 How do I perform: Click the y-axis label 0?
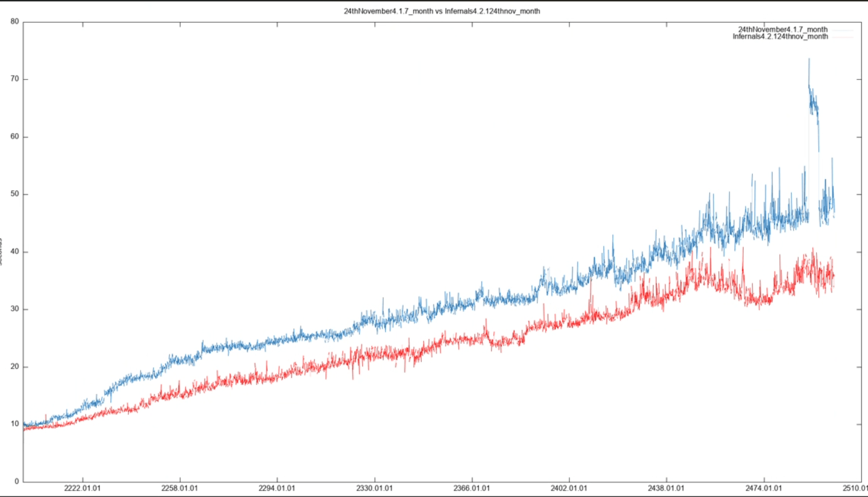tap(17, 481)
